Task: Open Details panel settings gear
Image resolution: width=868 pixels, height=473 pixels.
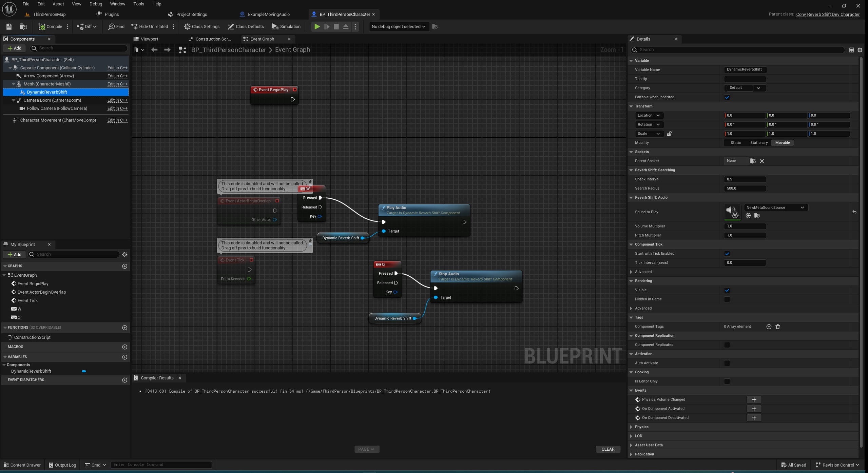Action: (x=860, y=50)
